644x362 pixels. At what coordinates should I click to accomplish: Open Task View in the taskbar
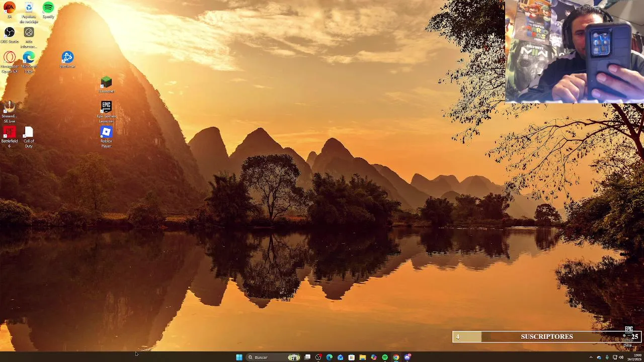(x=307, y=357)
